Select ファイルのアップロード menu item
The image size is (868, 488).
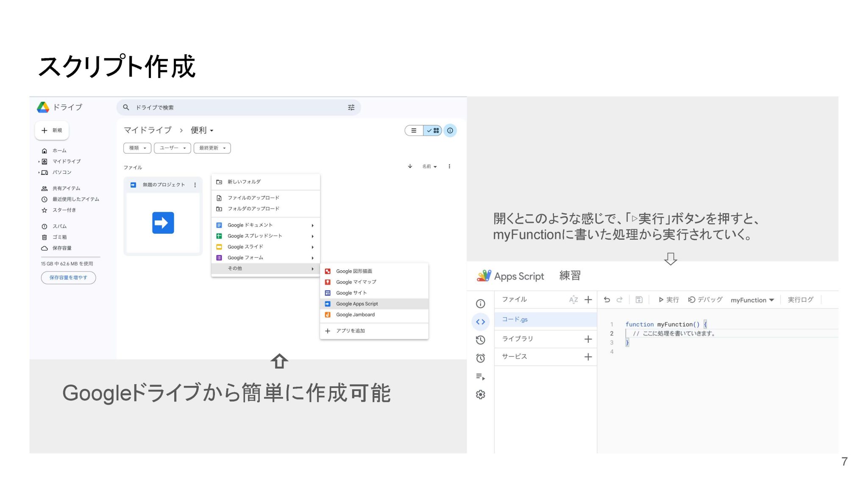265,198
